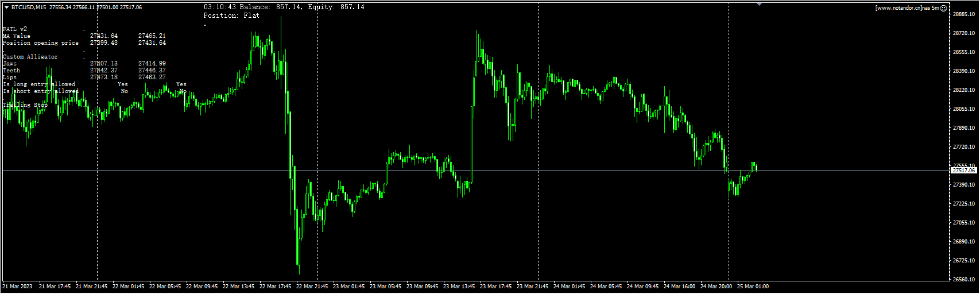Click the MA value 27465.21
The height and width of the screenshot is (294, 980).
pyautogui.click(x=152, y=36)
